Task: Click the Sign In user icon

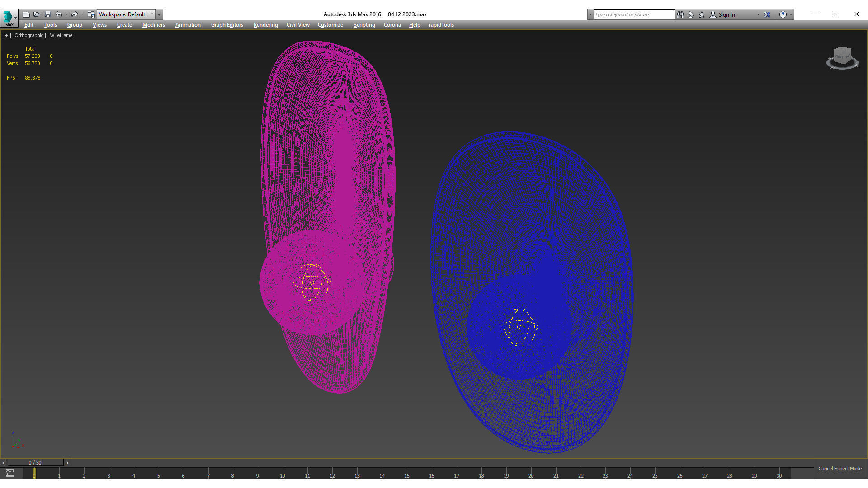Action: click(x=713, y=14)
